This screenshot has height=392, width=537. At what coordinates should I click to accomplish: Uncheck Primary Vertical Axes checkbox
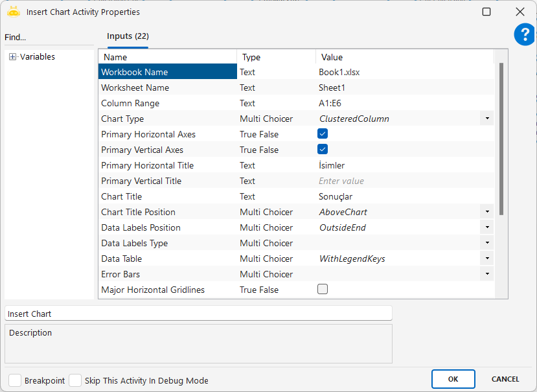(323, 150)
